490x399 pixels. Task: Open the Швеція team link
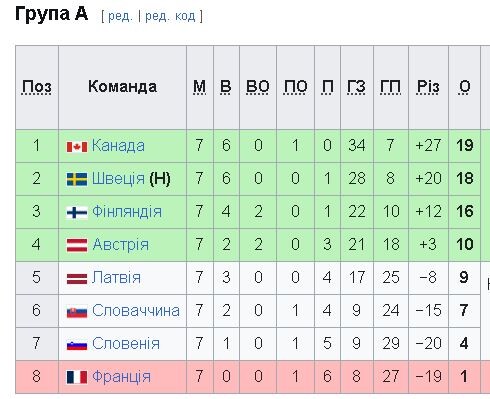point(118,179)
